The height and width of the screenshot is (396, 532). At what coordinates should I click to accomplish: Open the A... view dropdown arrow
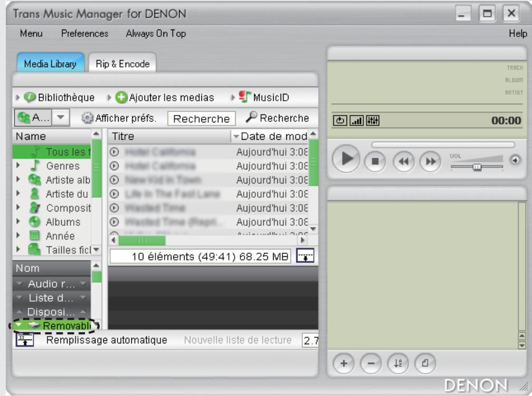click(x=61, y=118)
